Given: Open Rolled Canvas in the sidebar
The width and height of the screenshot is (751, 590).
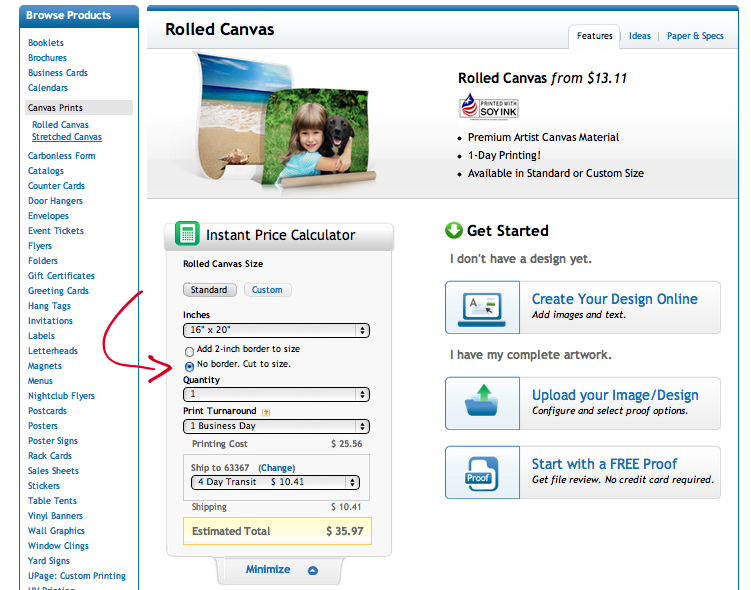Looking at the screenshot, I should [60, 125].
